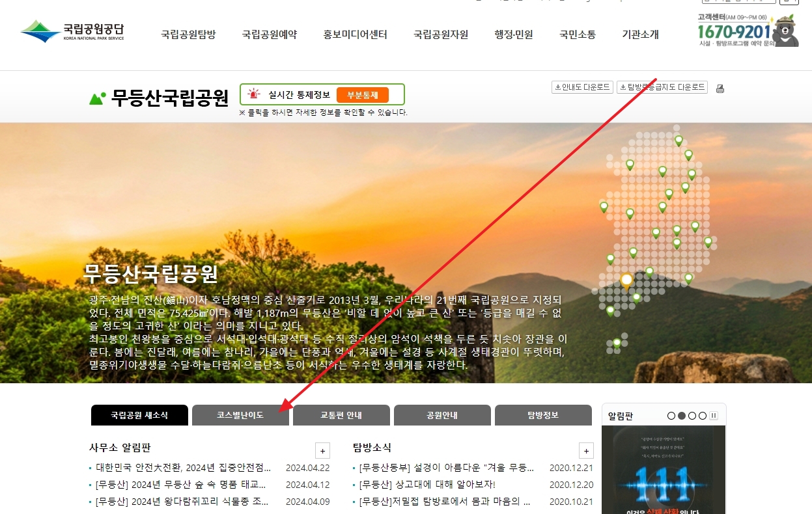This screenshot has height=514, width=812.
Task: Open news 저밀접 탐방로에서 몸과 마음의
Action: pos(445,501)
